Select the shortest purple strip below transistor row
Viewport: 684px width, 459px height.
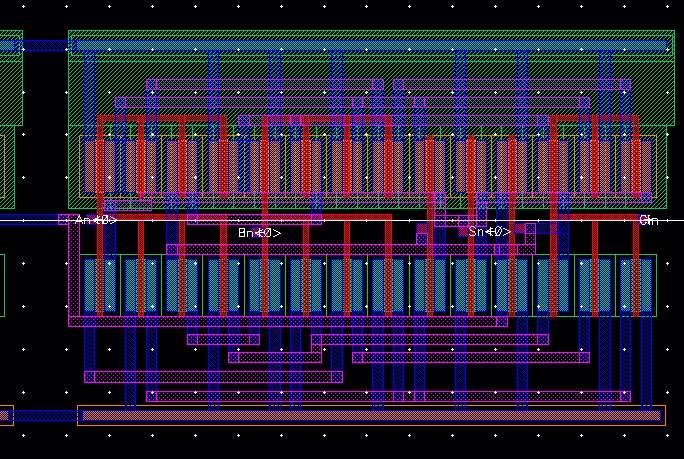click(222, 339)
